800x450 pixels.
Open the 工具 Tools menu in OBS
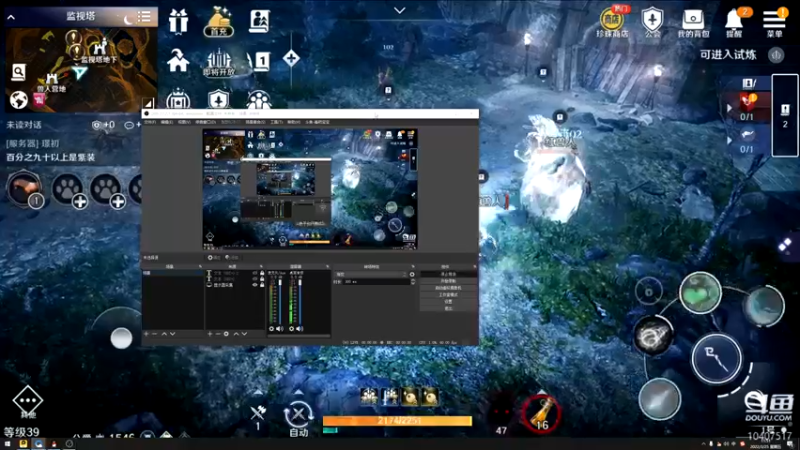point(276,122)
